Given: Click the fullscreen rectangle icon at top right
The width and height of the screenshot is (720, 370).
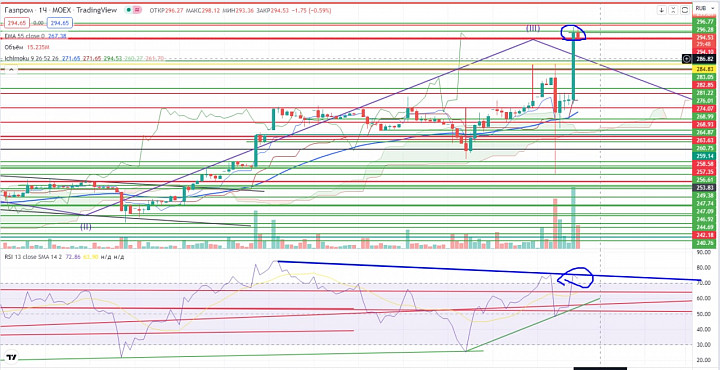Looking at the screenshot, I should (x=685, y=10).
